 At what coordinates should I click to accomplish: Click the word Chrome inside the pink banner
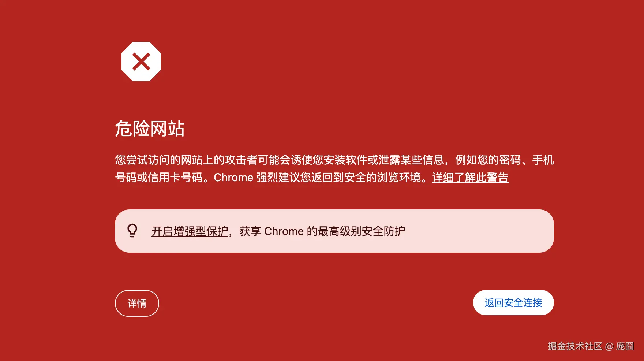click(284, 231)
